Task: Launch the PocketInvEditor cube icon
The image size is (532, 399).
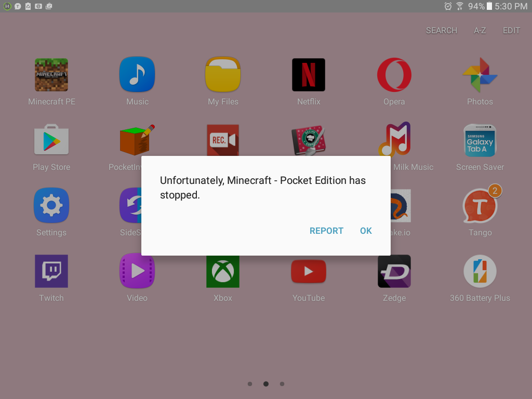Action: (137, 140)
